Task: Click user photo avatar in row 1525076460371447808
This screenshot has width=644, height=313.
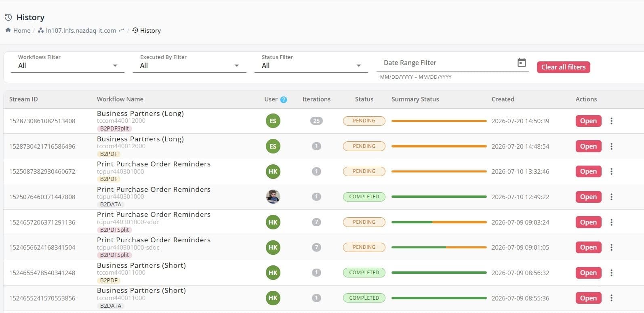Action: (273, 197)
